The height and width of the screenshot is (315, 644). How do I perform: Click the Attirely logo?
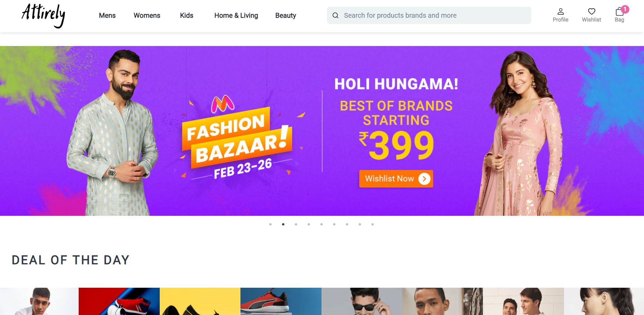[43, 16]
